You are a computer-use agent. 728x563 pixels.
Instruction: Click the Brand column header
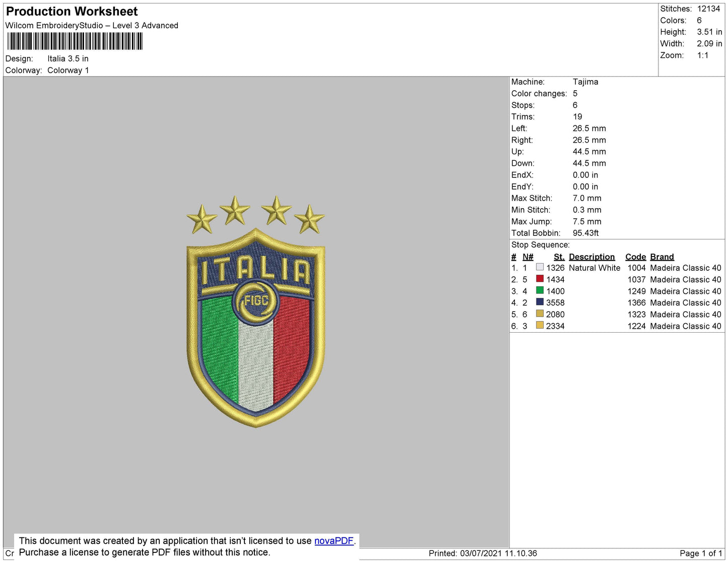point(662,257)
